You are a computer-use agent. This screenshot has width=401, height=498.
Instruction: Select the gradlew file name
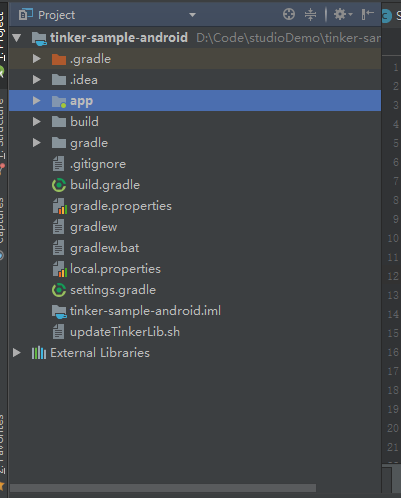point(94,227)
